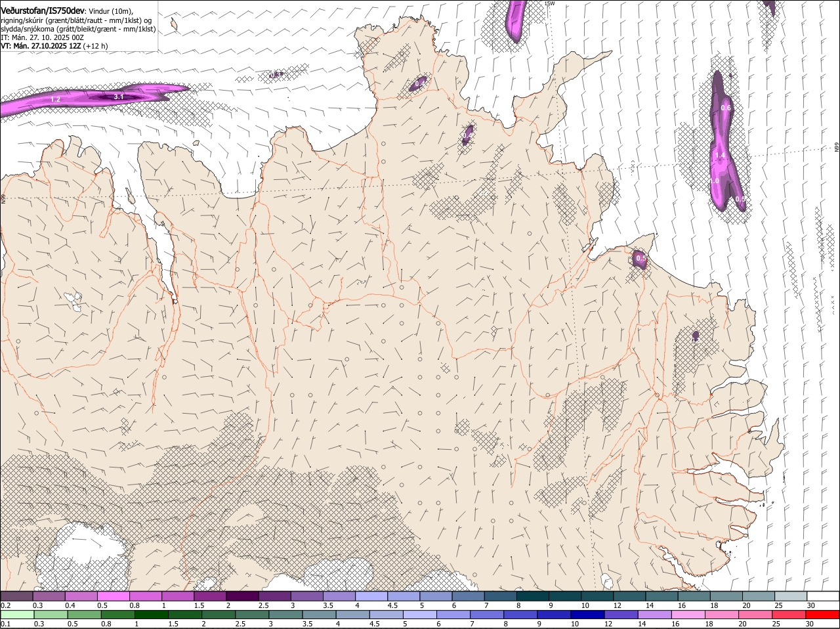
Task: Click the rain scale swatch between 16 and 18
Action: pos(689,615)
